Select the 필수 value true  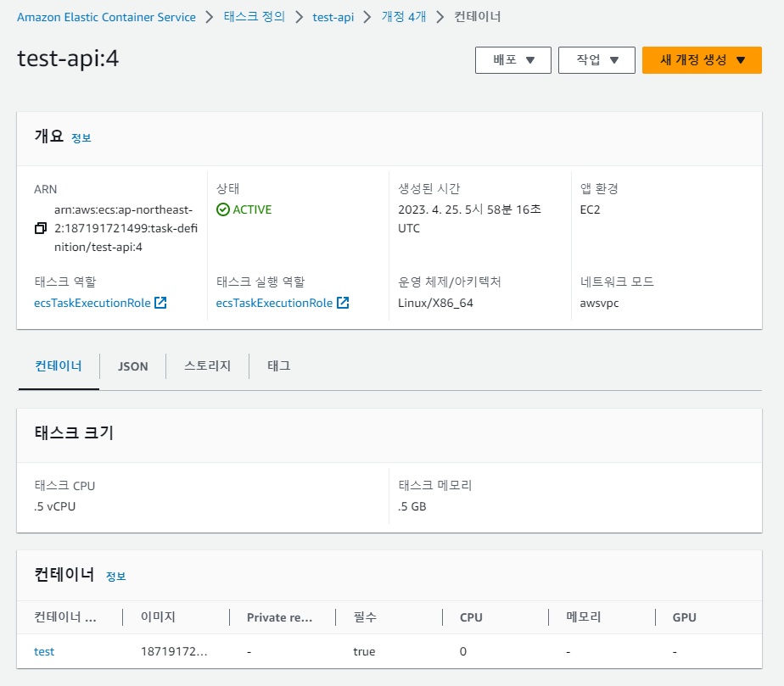pyautogui.click(x=364, y=651)
